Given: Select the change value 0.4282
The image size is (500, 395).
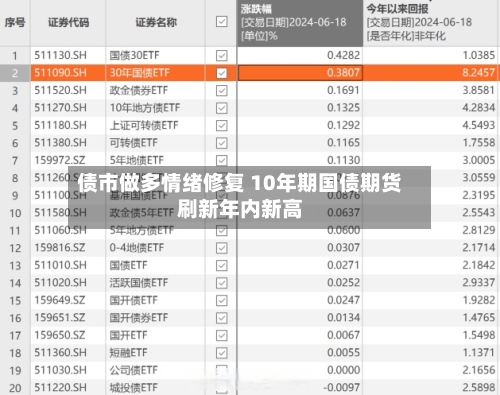Looking at the screenshot, I should pyautogui.click(x=343, y=55).
